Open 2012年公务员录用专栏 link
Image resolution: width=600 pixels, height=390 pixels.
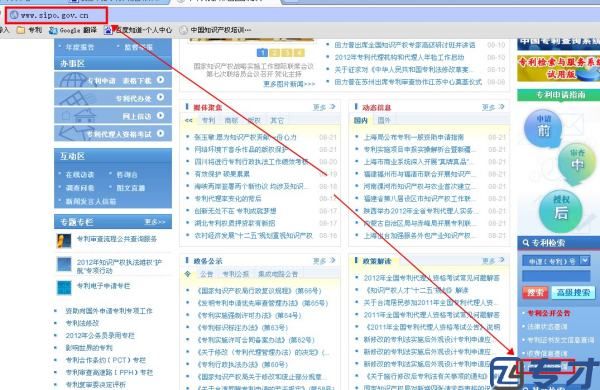pyautogui.click(x=100, y=335)
